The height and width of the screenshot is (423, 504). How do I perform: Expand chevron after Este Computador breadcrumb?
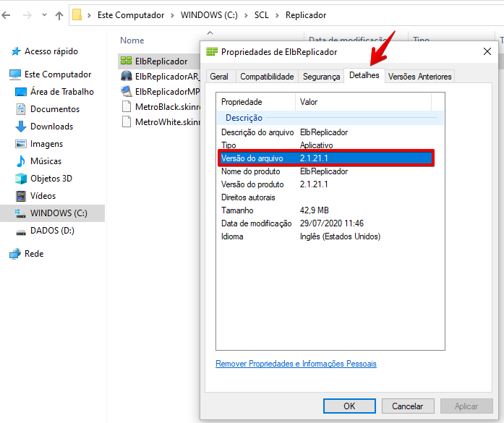[173, 15]
